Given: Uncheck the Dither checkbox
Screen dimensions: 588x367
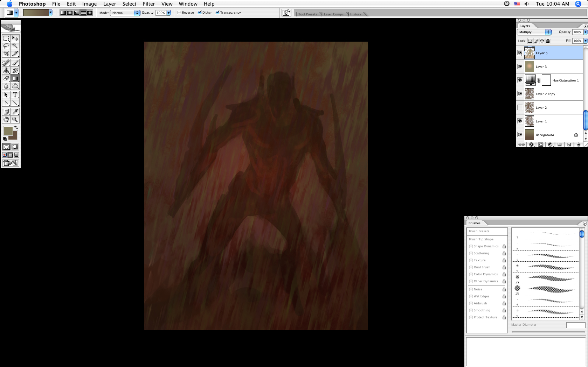Looking at the screenshot, I should (x=200, y=13).
